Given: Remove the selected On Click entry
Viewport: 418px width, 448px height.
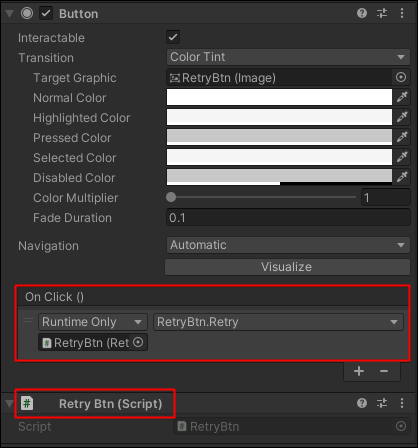Looking at the screenshot, I should (x=384, y=371).
